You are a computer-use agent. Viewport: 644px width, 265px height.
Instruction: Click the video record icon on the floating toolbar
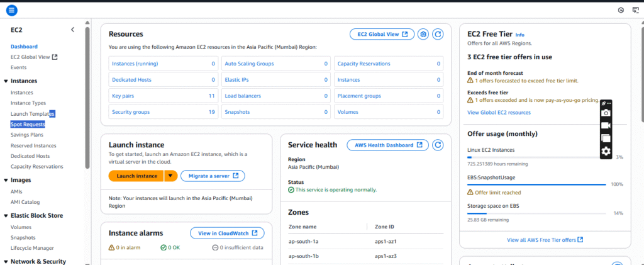606,125
